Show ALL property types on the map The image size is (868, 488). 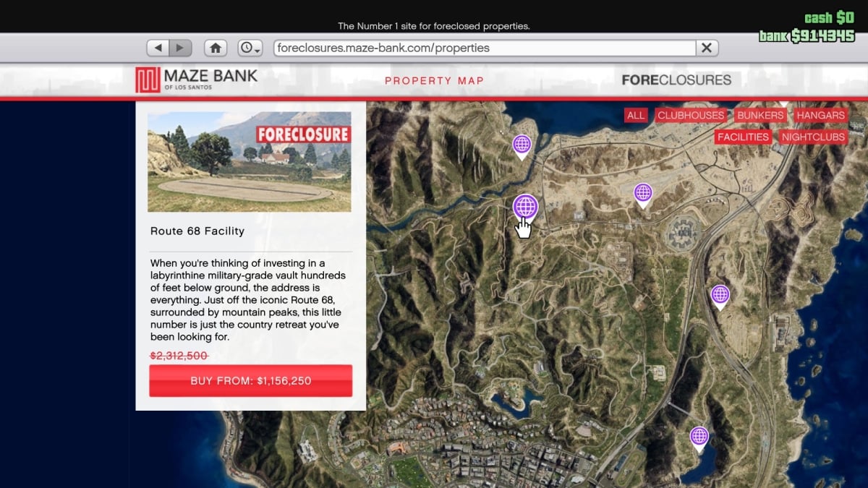click(x=636, y=116)
